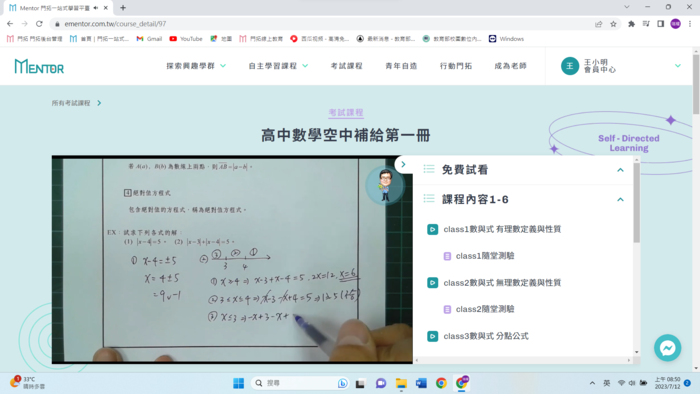Bookmark this page with star icon
This screenshot has height=394, width=700.
tap(613, 24)
